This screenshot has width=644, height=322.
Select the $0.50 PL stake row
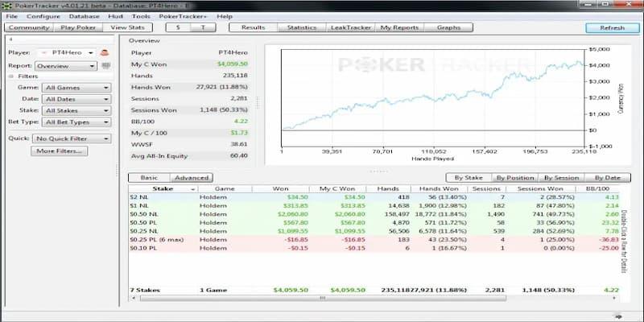374,223
